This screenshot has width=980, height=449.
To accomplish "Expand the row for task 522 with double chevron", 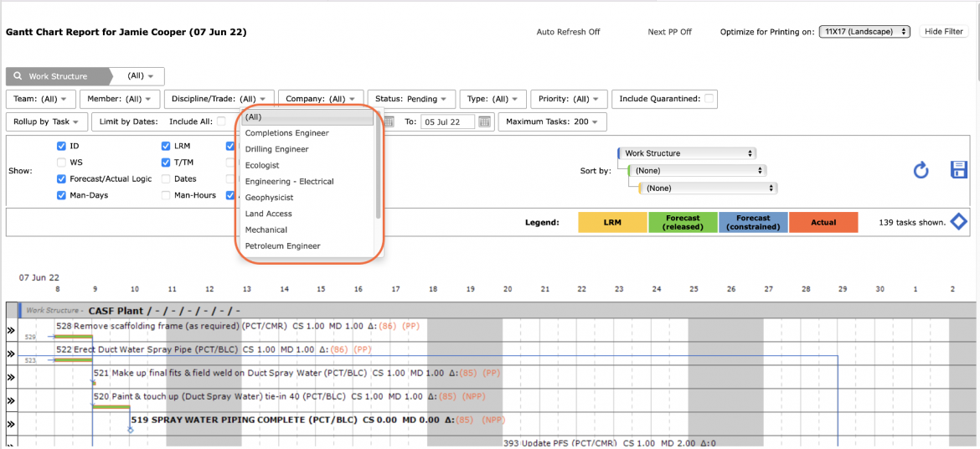I will tap(11, 354).
